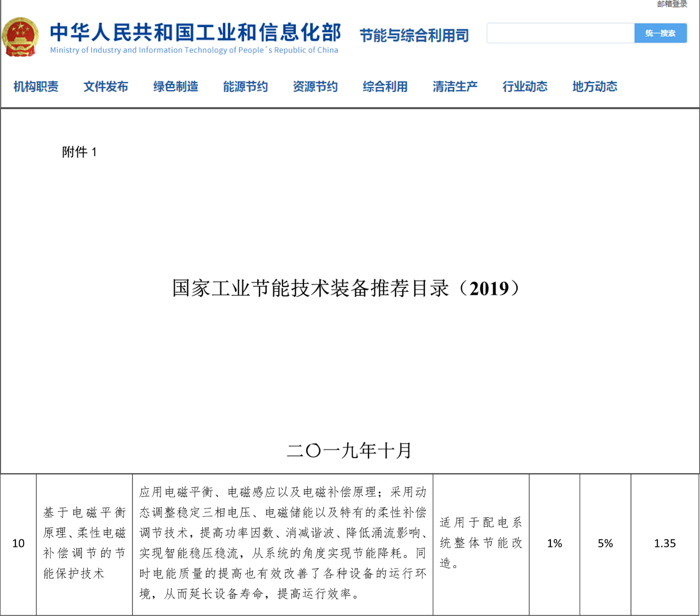
Task: Select the 地方动态 menu item
Action: 595,86
